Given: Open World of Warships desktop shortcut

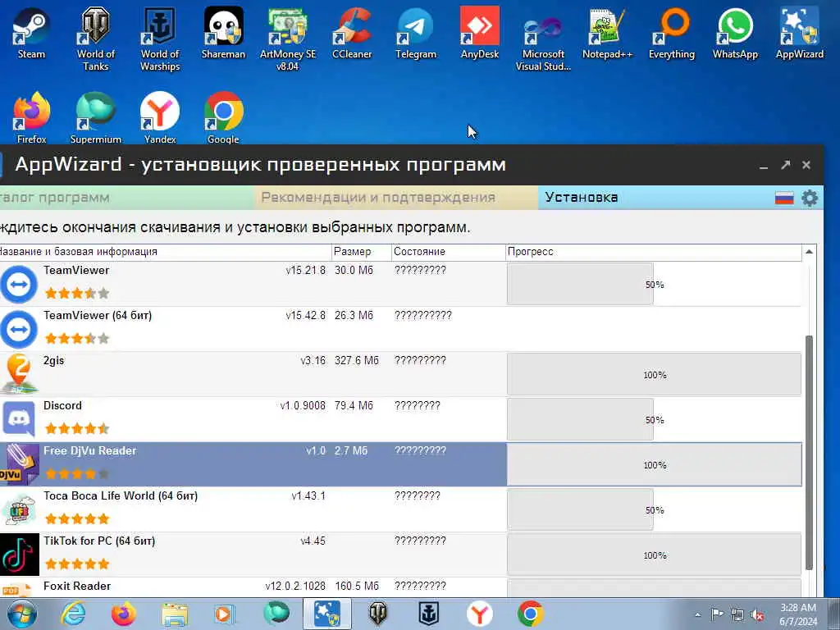Looking at the screenshot, I should tap(160, 39).
